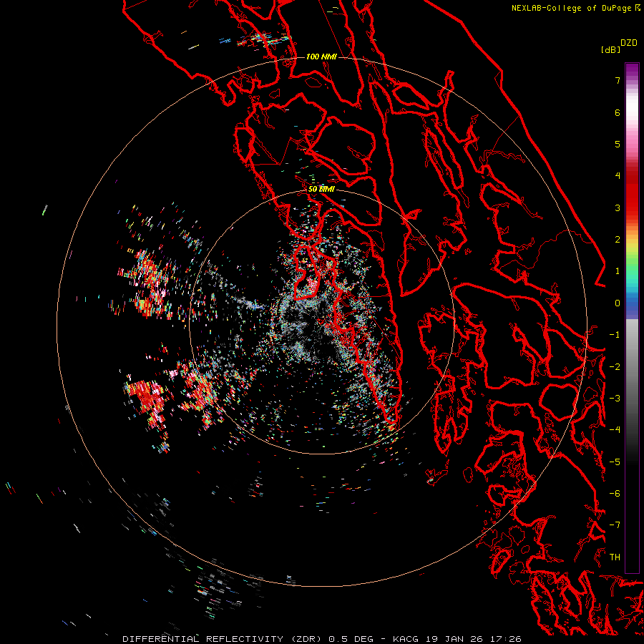Click the 1 dB tick label on scale

(x=618, y=271)
